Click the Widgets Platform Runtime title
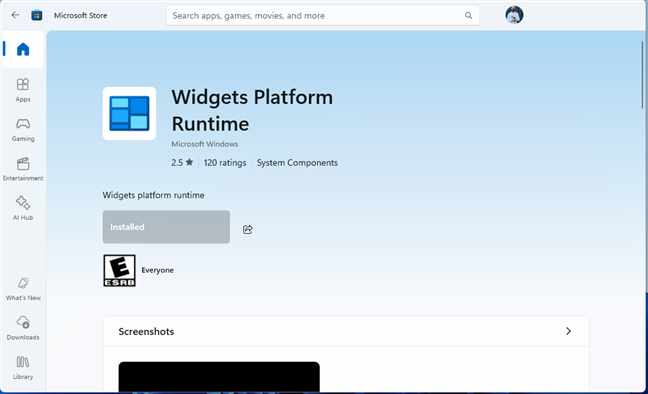Viewport: 648px width, 394px height. click(x=252, y=110)
